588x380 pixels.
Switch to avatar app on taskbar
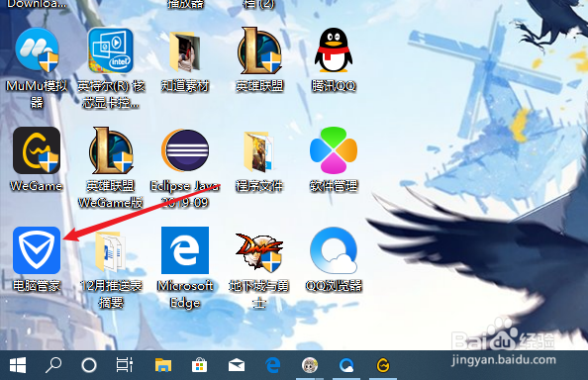click(x=310, y=365)
